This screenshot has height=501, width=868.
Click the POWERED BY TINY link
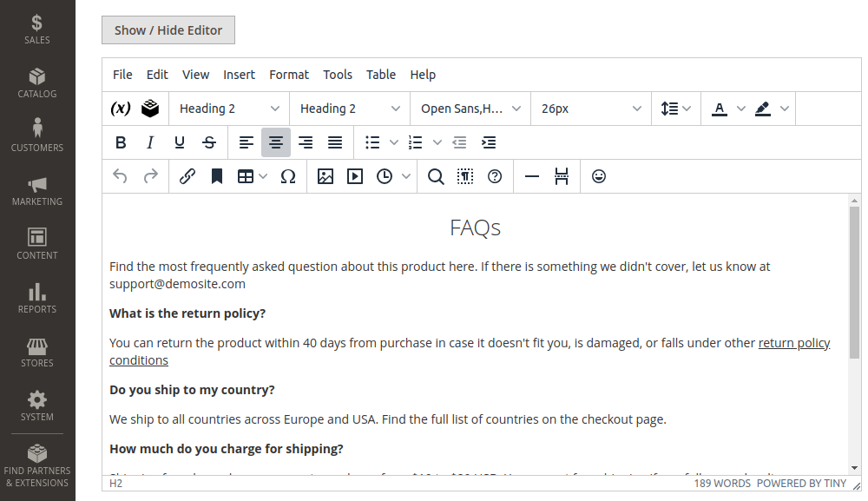click(801, 484)
